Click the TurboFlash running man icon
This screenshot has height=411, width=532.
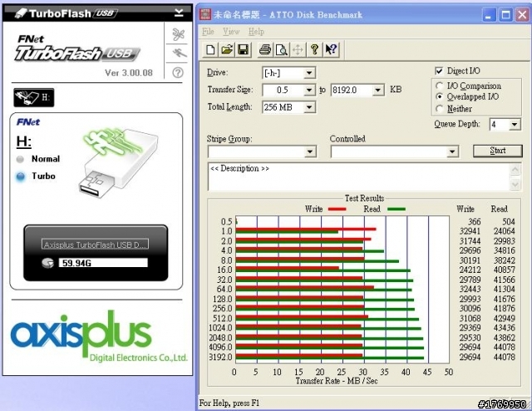point(180,53)
